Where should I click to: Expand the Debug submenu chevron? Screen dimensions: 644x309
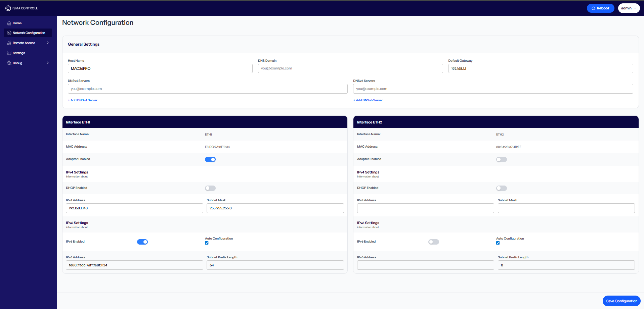point(48,63)
